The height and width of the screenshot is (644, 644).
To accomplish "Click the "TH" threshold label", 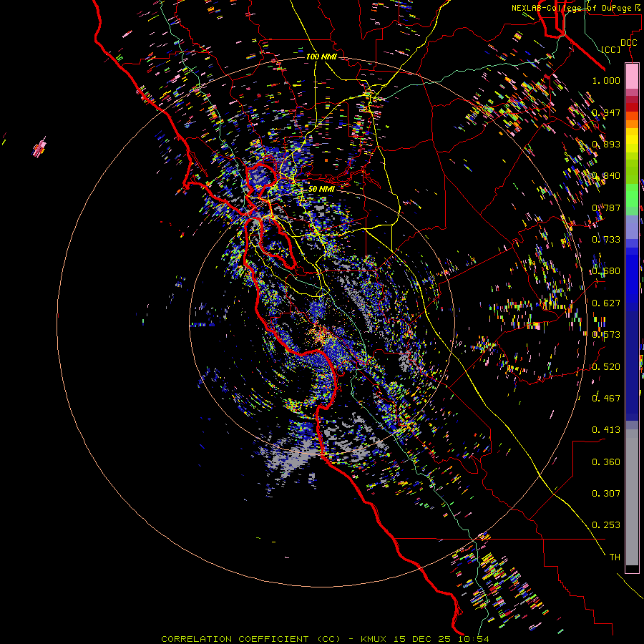I will coord(615,557).
